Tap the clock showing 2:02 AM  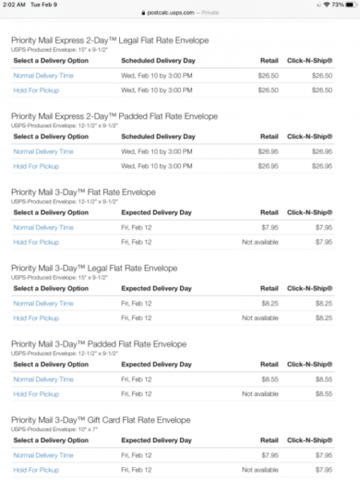(x=14, y=5)
